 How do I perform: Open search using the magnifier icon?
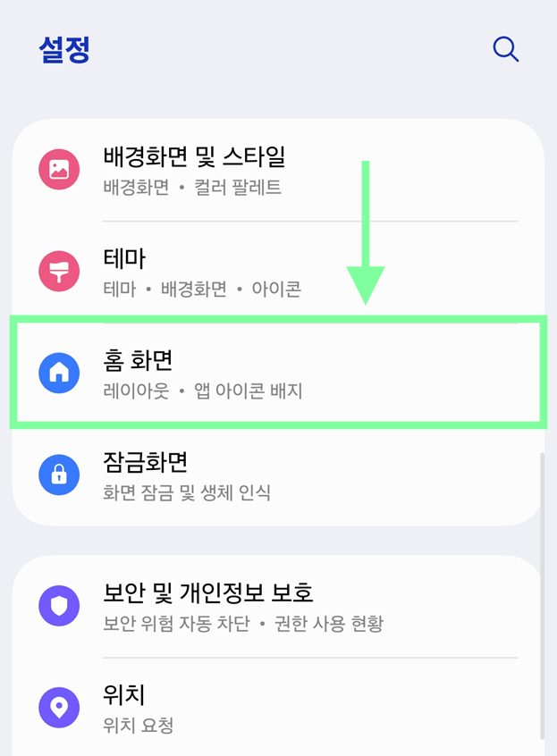coord(505,50)
